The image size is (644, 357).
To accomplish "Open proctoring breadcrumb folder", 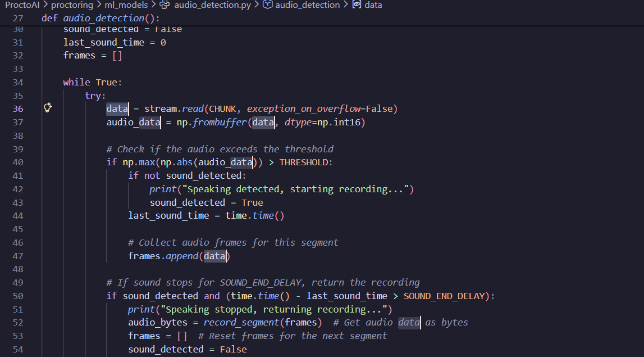I will [x=72, y=5].
